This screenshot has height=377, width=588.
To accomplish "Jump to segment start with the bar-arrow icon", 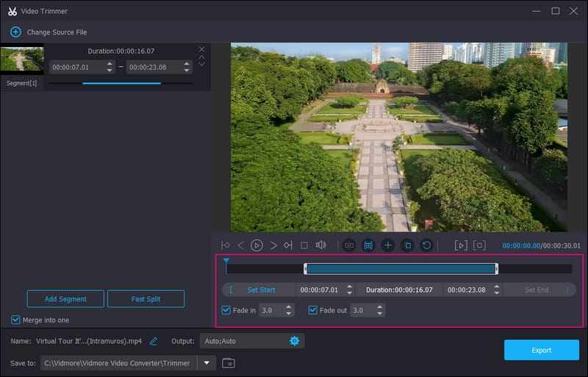I will (x=226, y=245).
